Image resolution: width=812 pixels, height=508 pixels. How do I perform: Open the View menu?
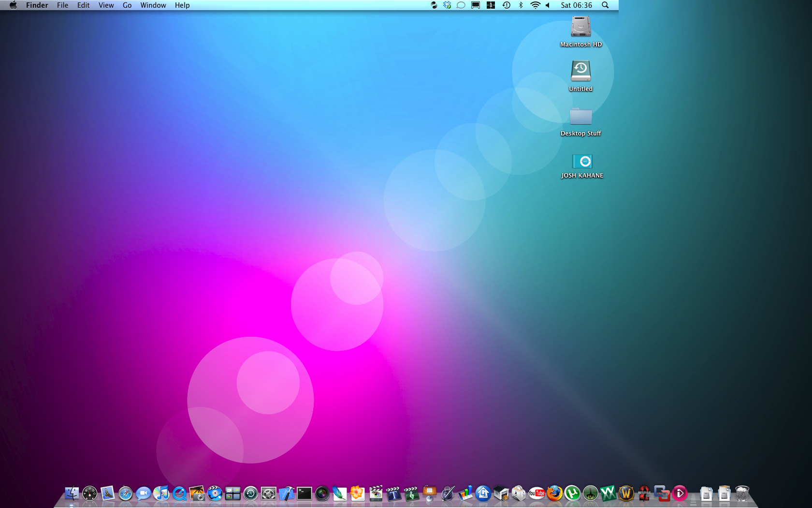(106, 5)
